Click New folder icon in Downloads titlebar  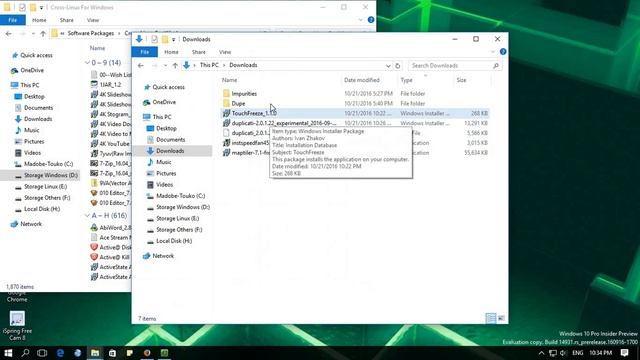tap(165, 39)
